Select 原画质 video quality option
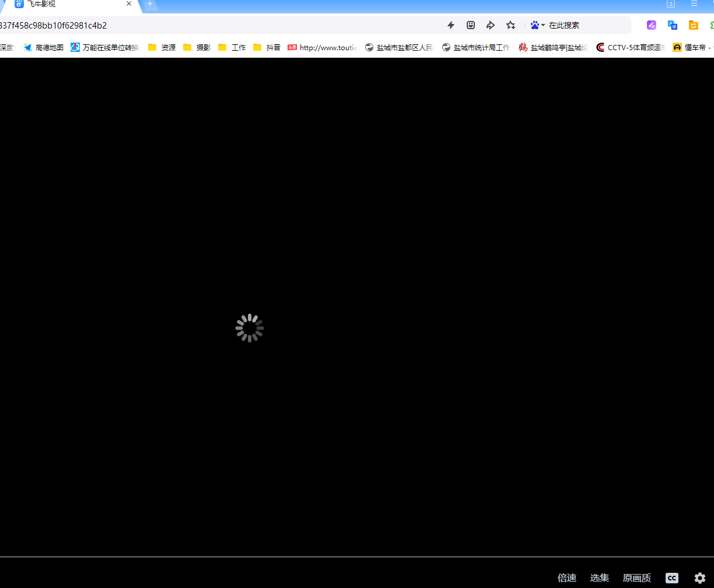Image resolution: width=714 pixels, height=588 pixels. [x=636, y=577]
